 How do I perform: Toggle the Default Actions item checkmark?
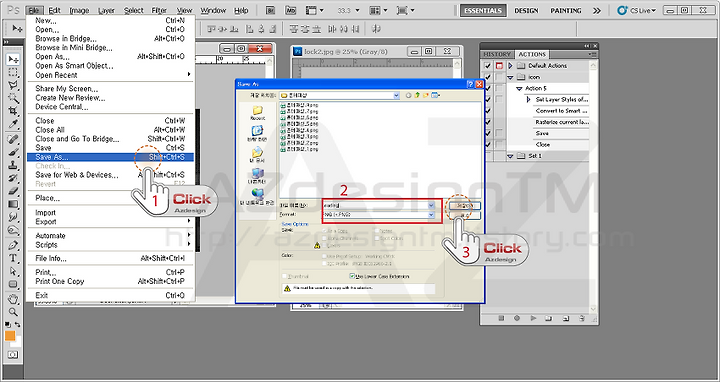pyautogui.click(x=488, y=66)
